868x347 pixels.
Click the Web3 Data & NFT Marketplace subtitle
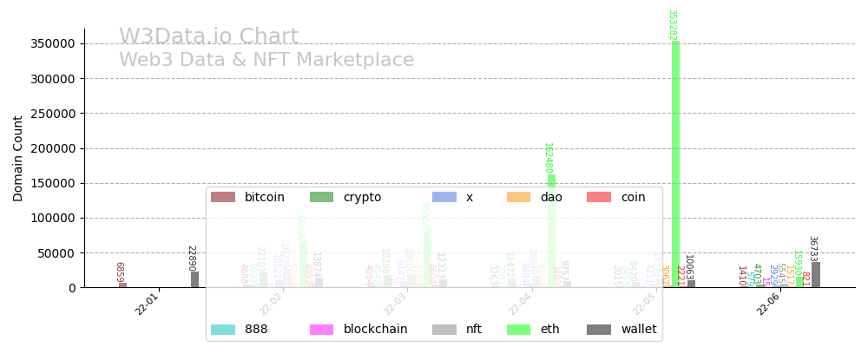(266, 61)
